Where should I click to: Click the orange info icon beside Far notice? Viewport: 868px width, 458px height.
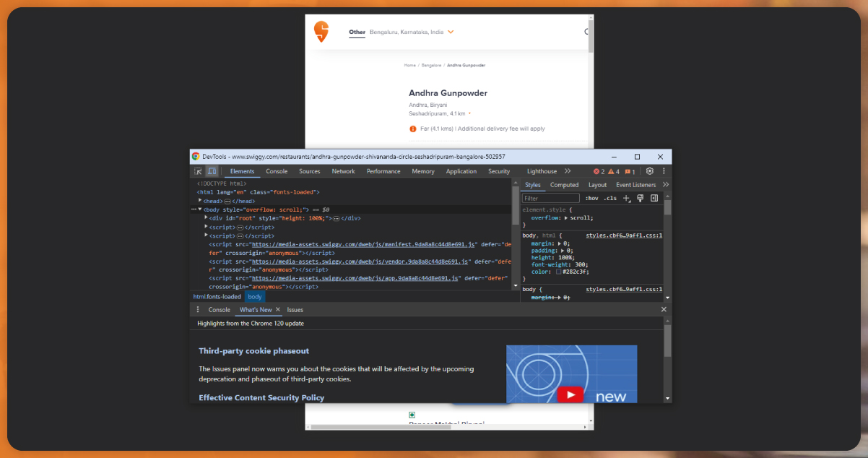[x=413, y=129]
